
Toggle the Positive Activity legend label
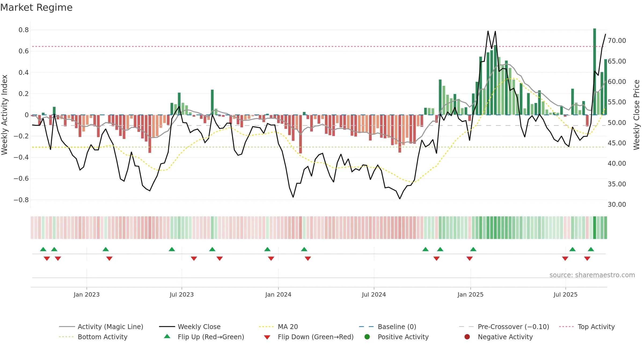point(403,337)
